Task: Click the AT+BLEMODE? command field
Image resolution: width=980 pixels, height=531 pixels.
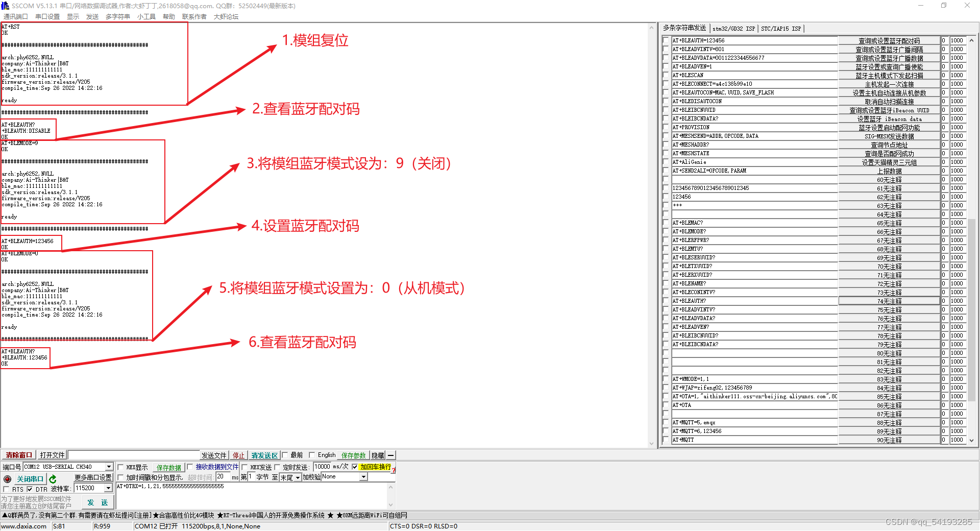Action: (x=754, y=232)
